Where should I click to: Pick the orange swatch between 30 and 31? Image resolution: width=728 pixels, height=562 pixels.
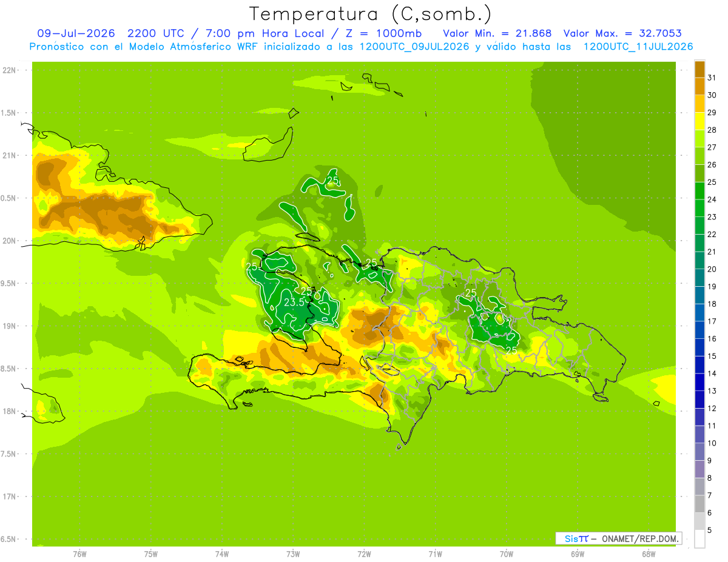tap(699, 87)
